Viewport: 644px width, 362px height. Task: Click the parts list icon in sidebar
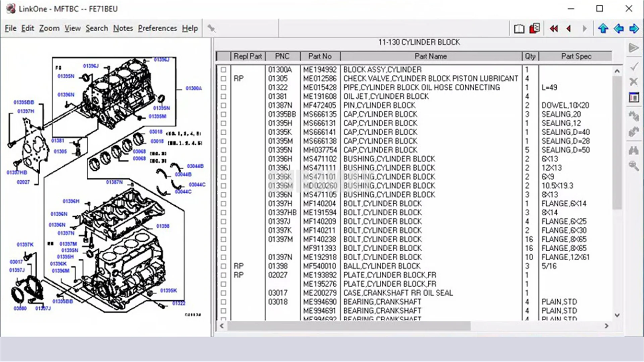pyautogui.click(x=633, y=98)
